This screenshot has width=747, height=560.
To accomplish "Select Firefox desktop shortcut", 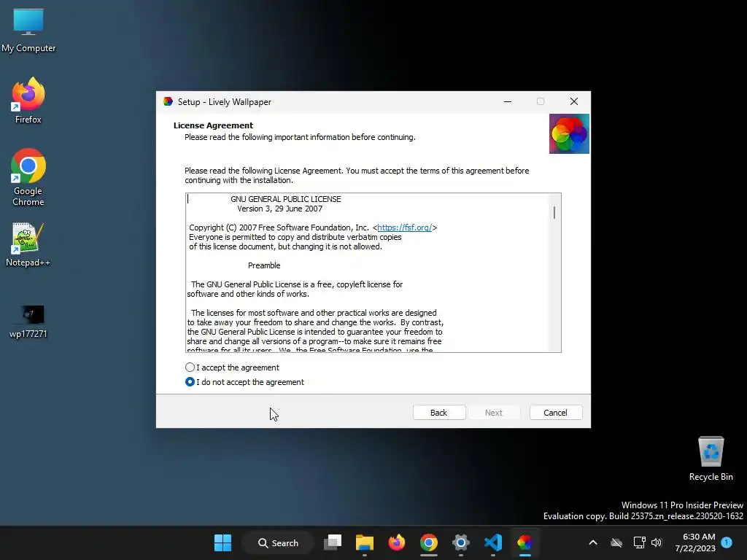I will [x=28, y=101].
